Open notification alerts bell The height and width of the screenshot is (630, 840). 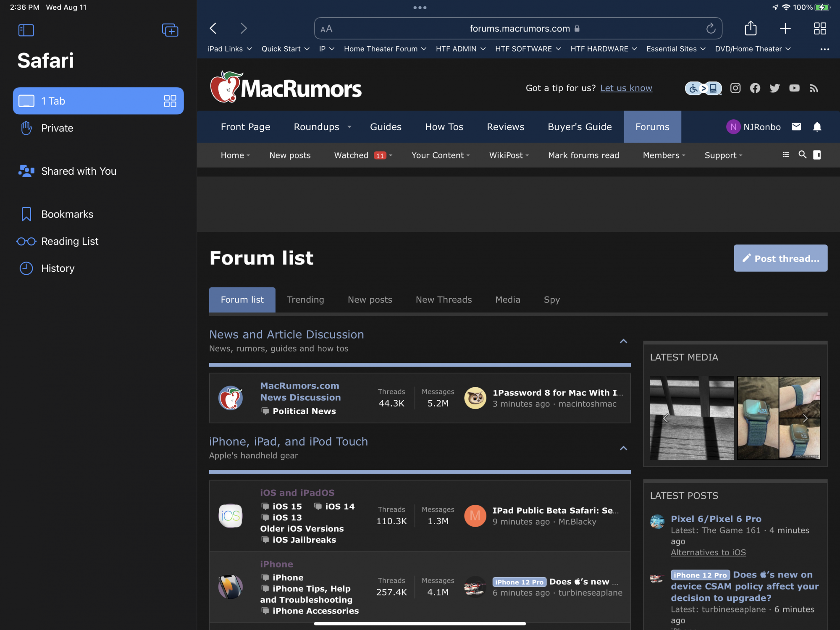pos(817,127)
